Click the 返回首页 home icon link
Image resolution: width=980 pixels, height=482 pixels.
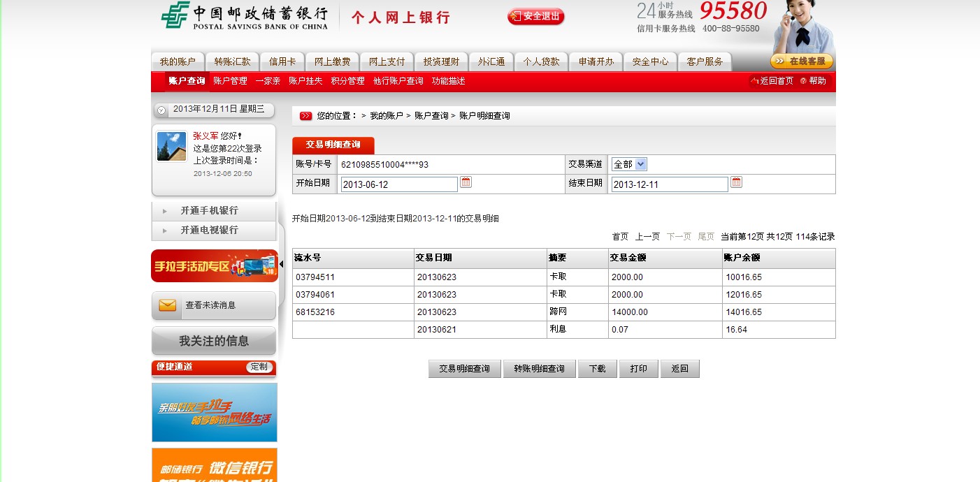pos(772,81)
